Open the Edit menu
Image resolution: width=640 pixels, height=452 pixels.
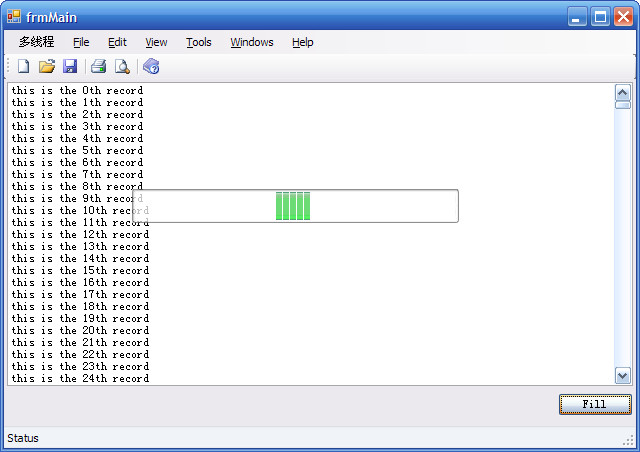pyautogui.click(x=117, y=42)
